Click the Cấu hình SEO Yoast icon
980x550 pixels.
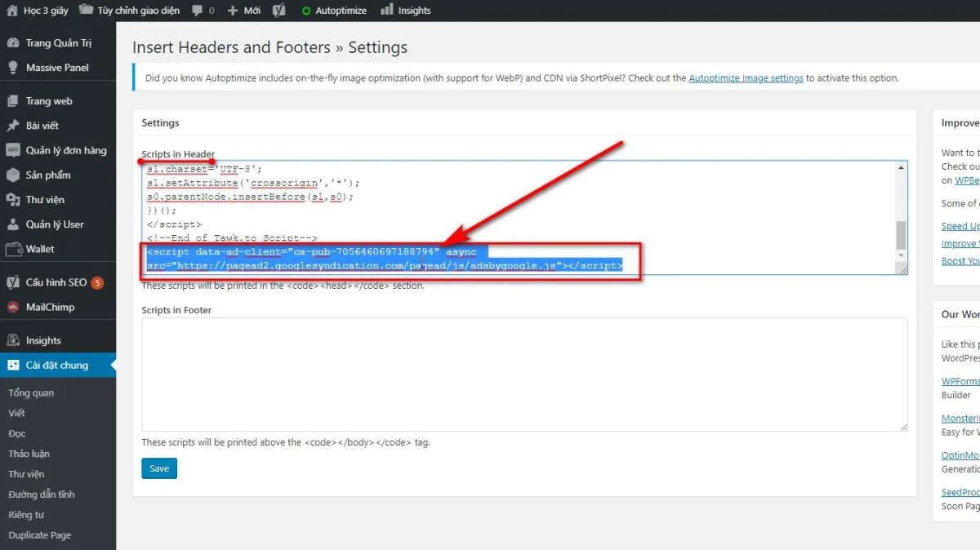pos(12,282)
